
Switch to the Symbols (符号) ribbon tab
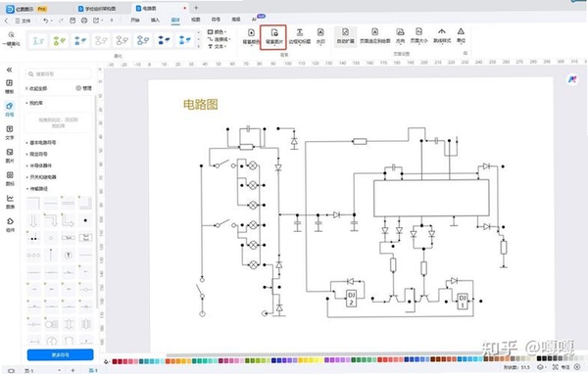216,20
